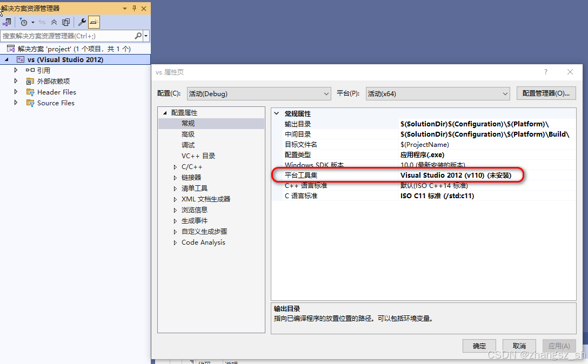Switch between solution and folder views
The width and height of the screenshot is (588, 364).
coord(7,23)
